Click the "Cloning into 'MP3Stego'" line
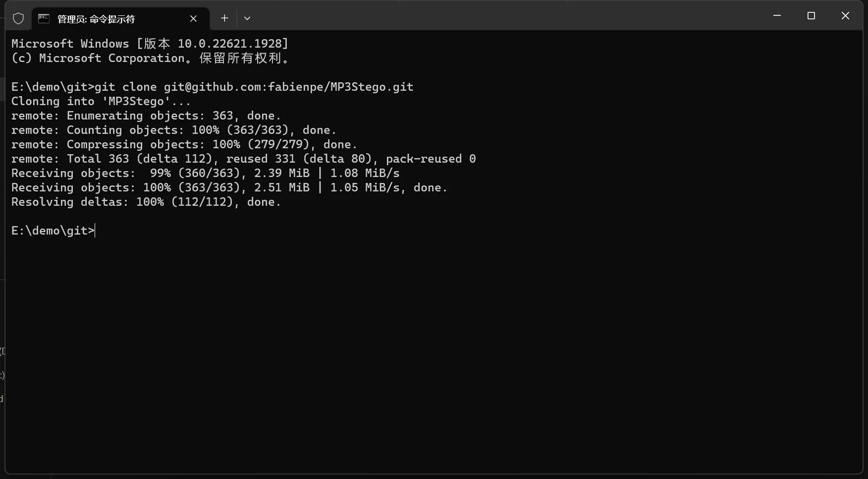 pos(101,102)
